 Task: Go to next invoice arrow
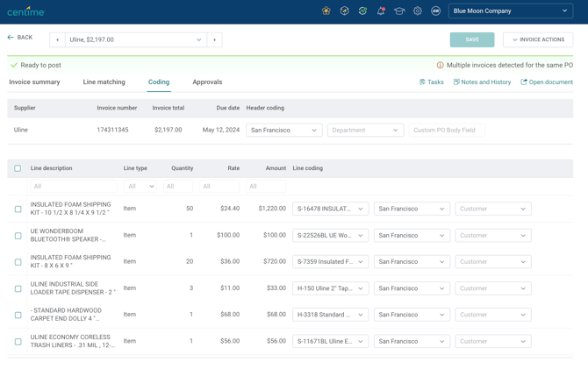point(214,39)
